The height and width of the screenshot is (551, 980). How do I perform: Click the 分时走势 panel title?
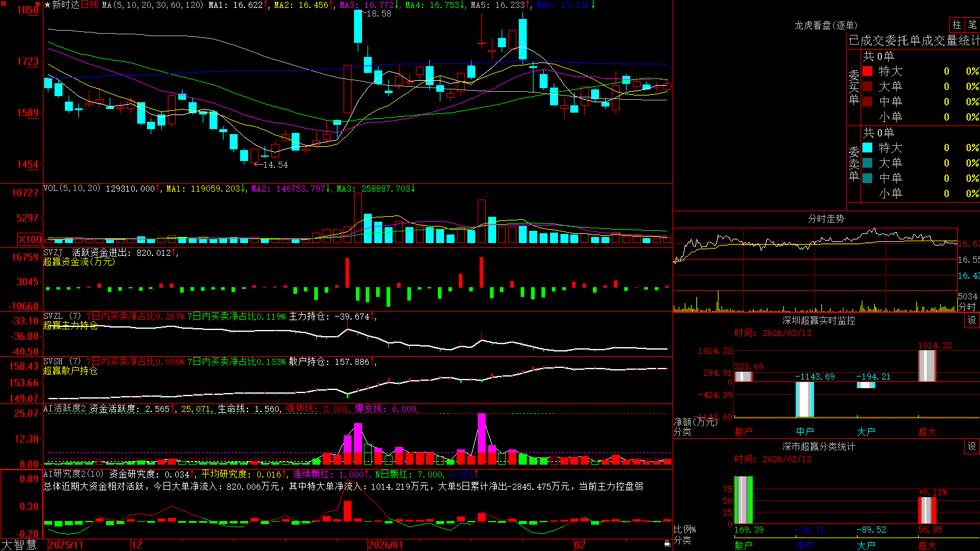826,219
